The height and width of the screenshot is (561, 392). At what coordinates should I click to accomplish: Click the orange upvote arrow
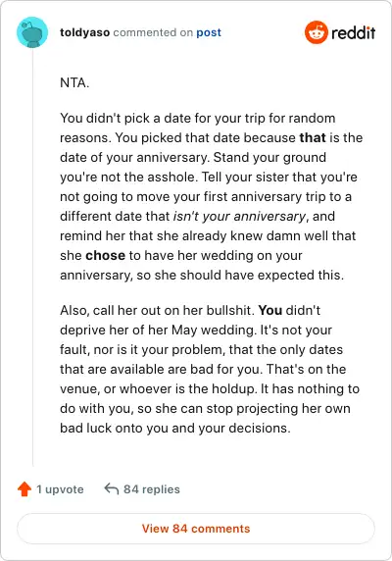[24, 489]
